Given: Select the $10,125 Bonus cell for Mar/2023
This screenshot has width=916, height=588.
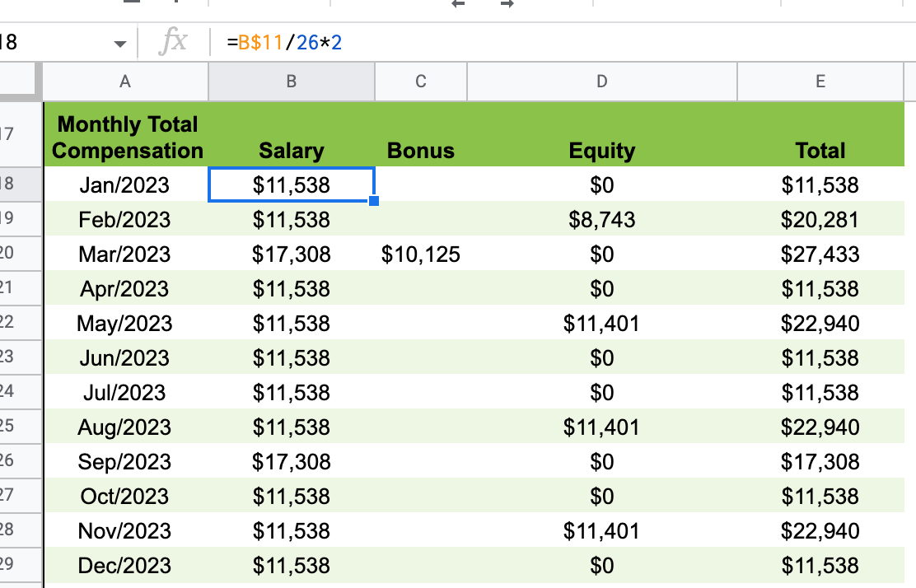Looking at the screenshot, I should pyautogui.click(x=420, y=254).
